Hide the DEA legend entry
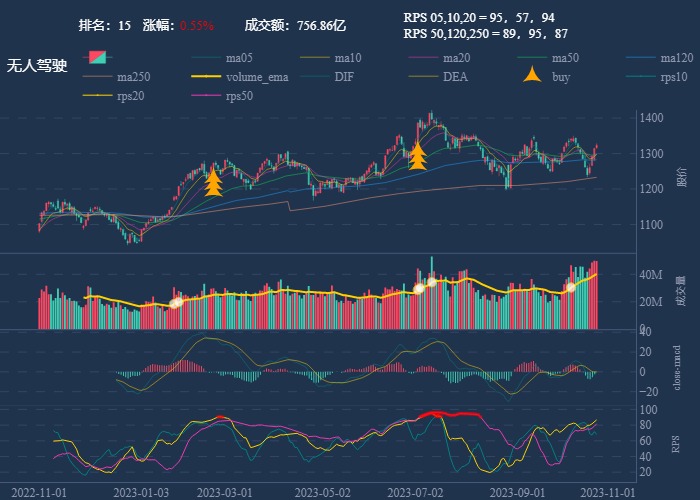The height and width of the screenshot is (500, 700). pyautogui.click(x=455, y=77)
